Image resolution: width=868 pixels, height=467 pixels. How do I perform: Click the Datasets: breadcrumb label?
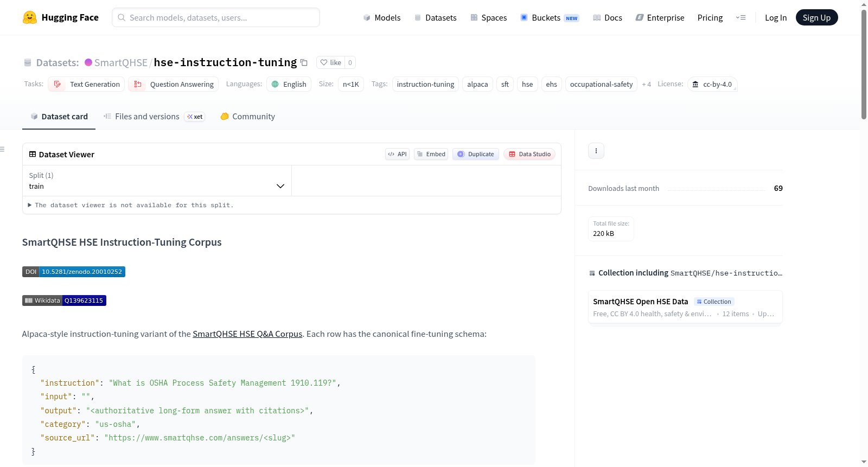coord(58,62)
